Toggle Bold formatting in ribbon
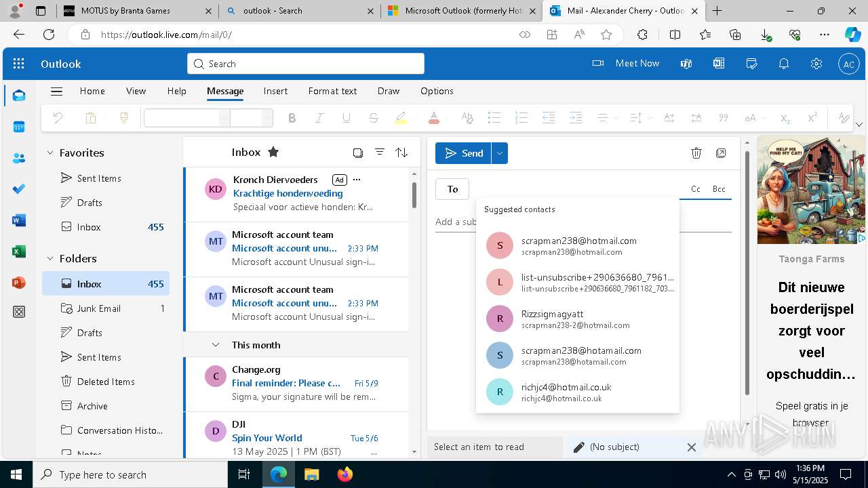The image size is (868, 488). [292, 118]
